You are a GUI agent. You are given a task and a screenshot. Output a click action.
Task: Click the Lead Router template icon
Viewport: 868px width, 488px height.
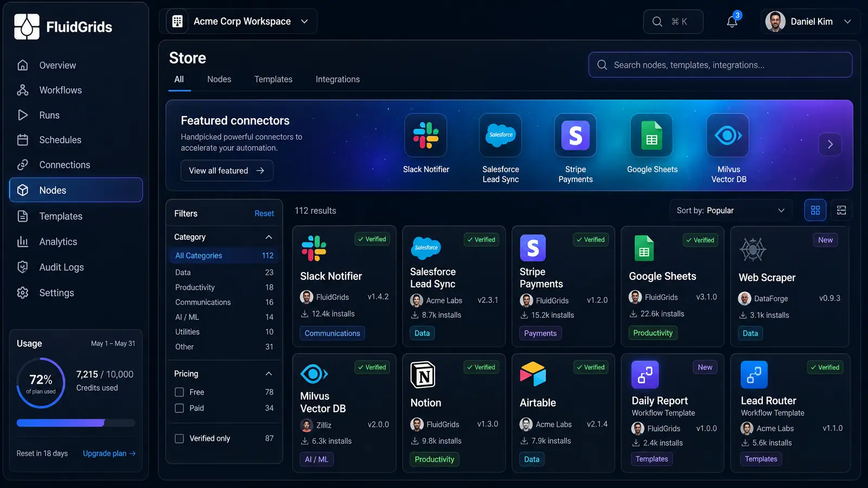[x=754, y=375]
